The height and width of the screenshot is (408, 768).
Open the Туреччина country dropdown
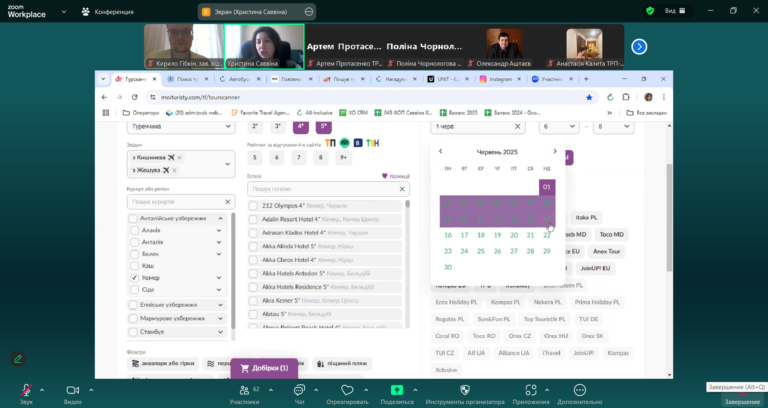(181, 126)
